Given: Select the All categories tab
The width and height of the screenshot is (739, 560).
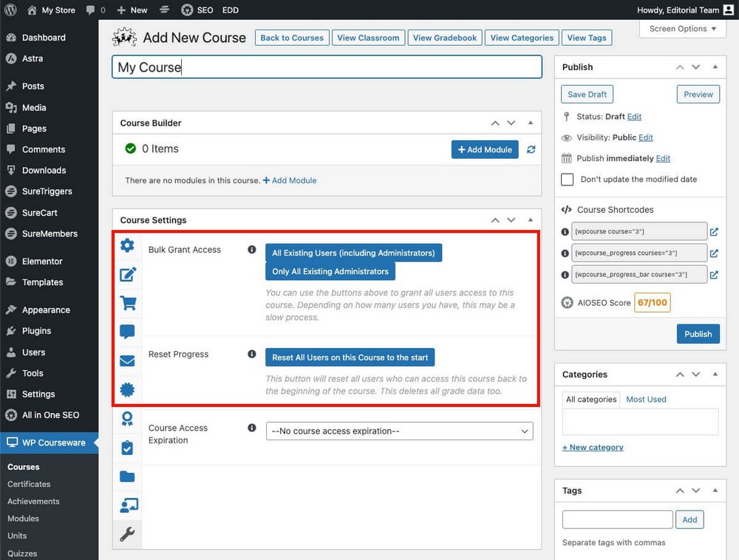Looking at the screenshot, I should [x=591, y=399].
